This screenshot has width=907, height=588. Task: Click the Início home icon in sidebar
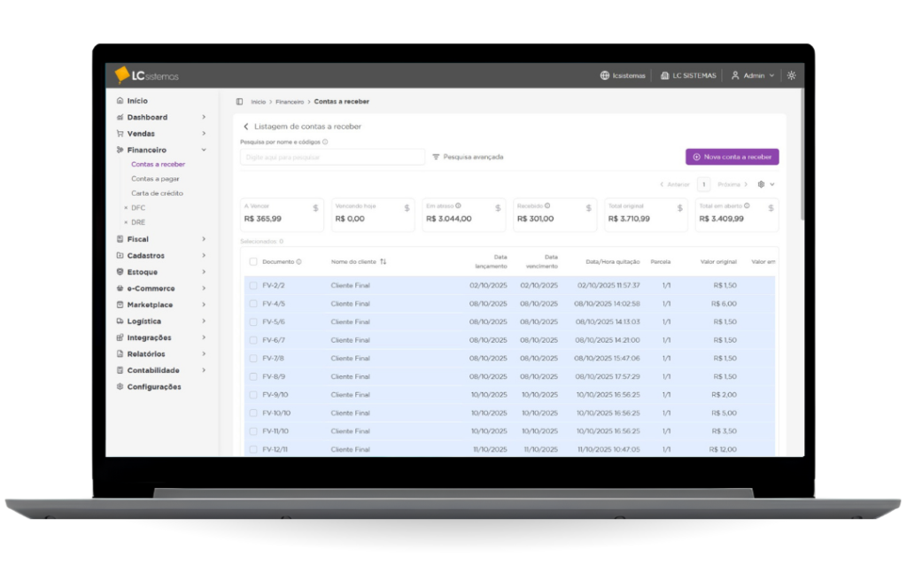pos(120,101)
